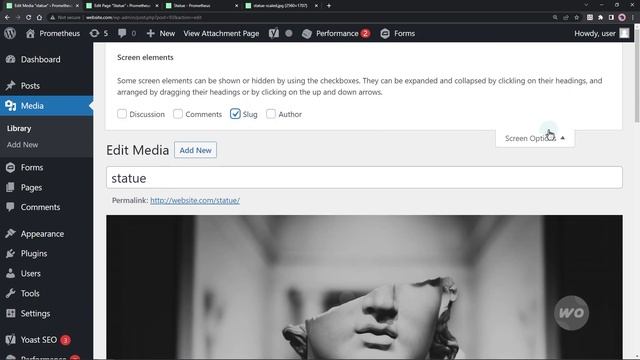Click the browser zoom magnifier icon

pyautogui.click(x=555, y=18)
